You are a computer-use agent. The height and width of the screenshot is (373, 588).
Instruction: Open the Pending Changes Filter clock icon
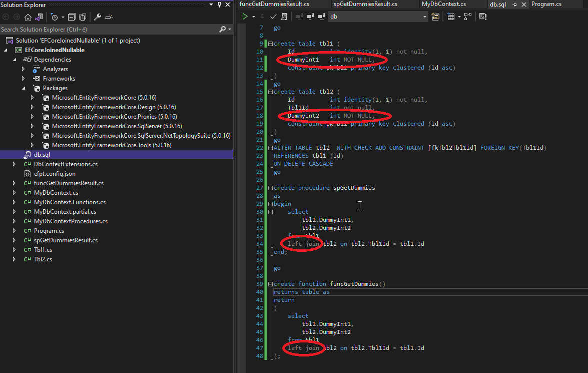pos(55,17)
